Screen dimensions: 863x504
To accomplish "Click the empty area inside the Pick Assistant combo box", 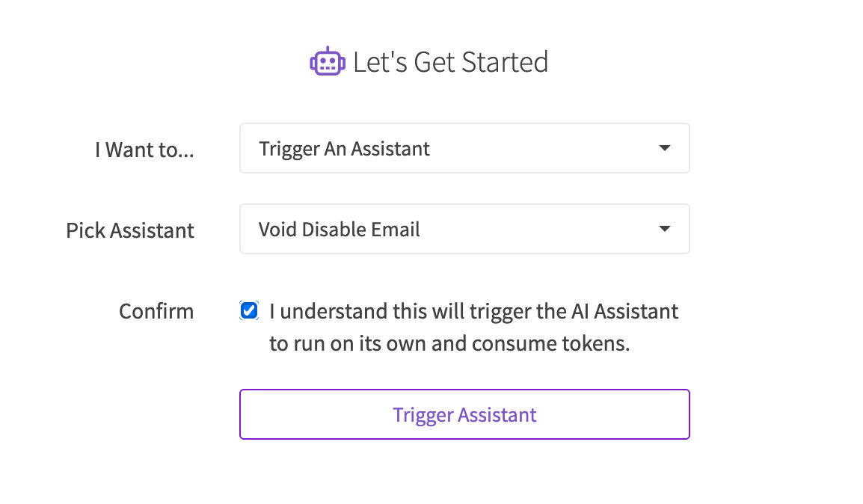I will pos(539,229).
